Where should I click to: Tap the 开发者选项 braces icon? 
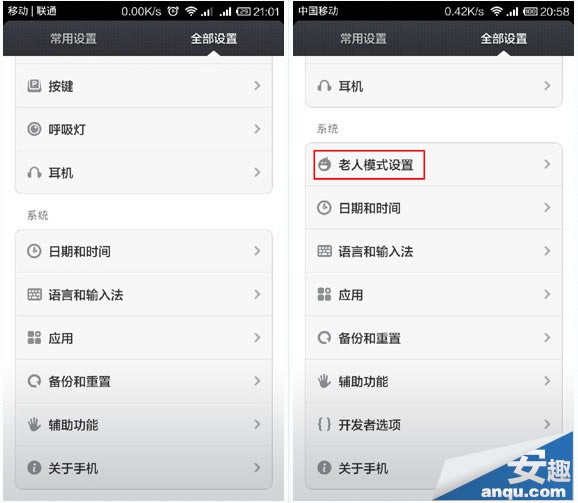324,425
